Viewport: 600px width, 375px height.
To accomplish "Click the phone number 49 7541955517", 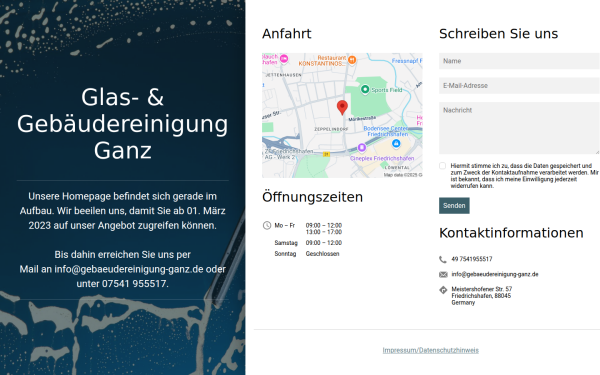I will [x=472, y=259].
